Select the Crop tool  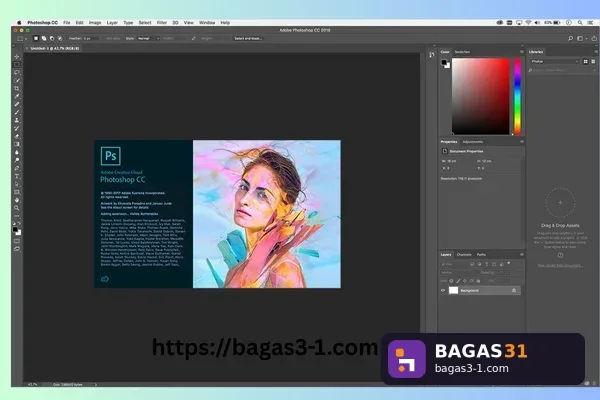[x=16, y=88]
